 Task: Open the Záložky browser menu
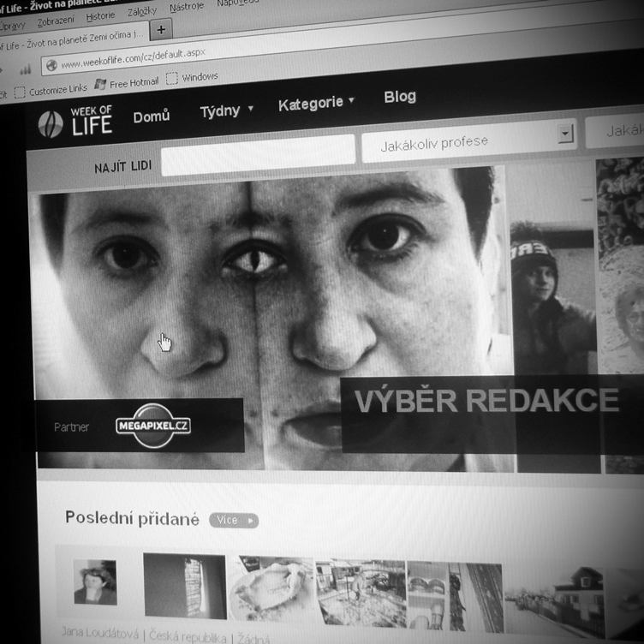pos(142,11)
